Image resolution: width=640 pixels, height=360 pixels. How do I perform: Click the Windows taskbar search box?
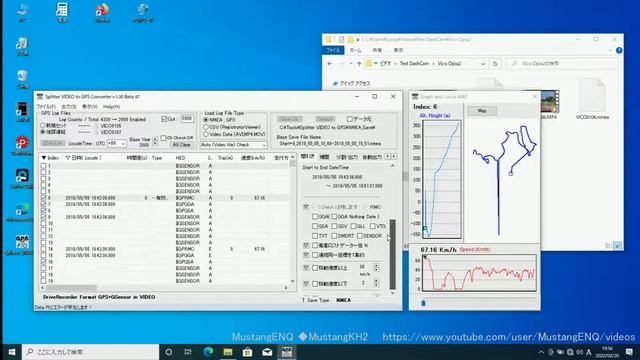90,352
